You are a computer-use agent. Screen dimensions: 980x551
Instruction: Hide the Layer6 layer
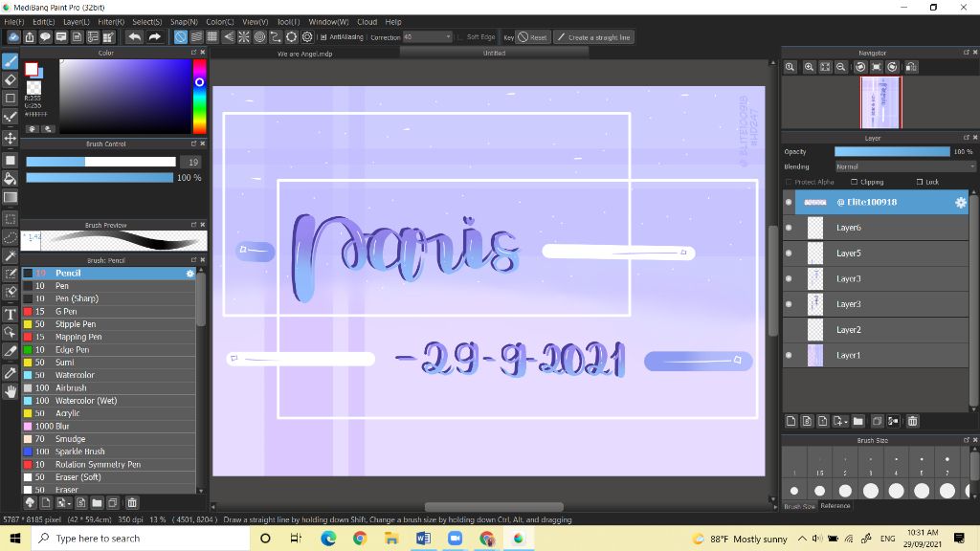pyautogui.click(x=789, y=228)
